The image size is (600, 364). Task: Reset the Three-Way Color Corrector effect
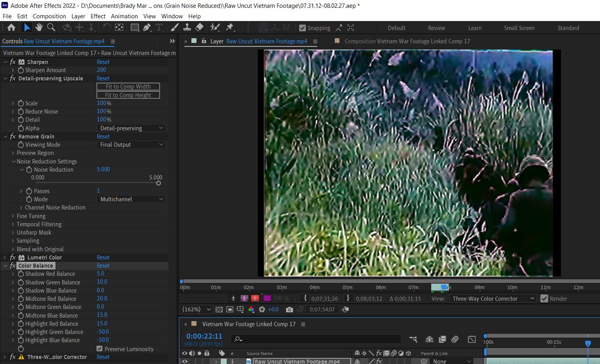click(103, 357)
